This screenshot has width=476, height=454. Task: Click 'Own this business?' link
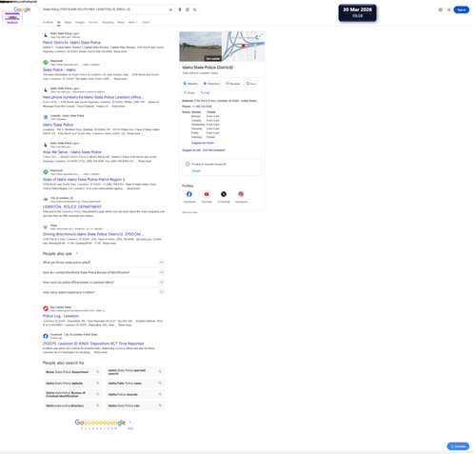coord(214,150)
